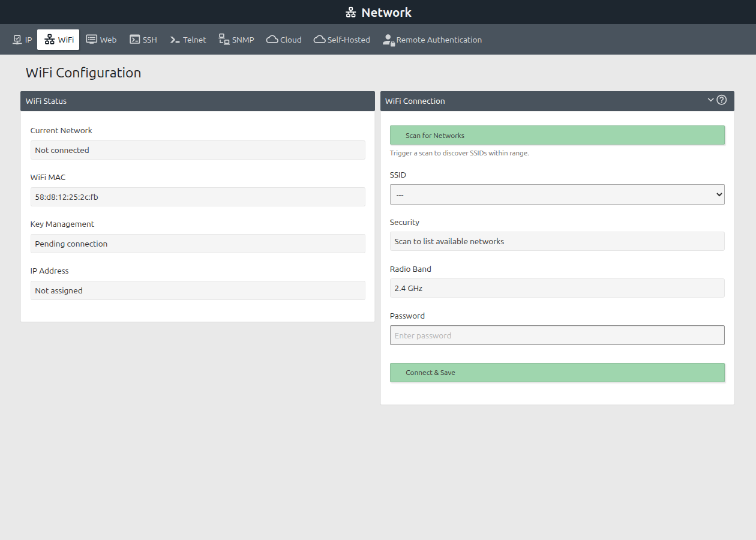Image resolution: width=756 pixels, height=540 pixels.
Task: Click the Network icon in the header
Action: click(351, 13)
